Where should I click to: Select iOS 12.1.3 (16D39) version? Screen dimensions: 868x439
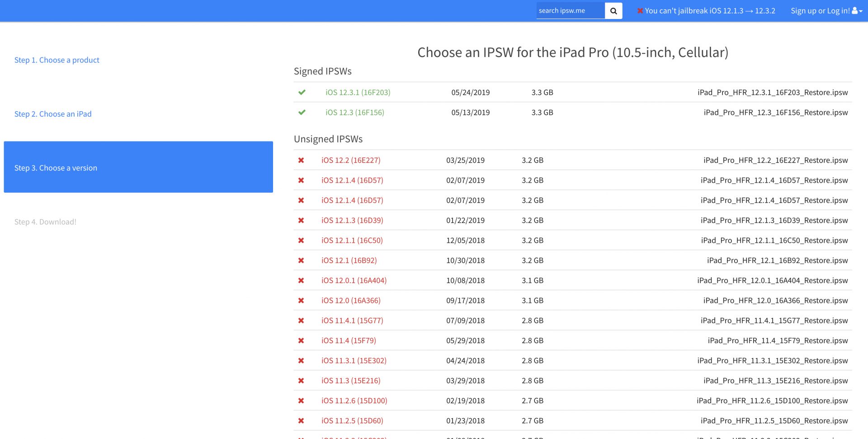click(352, 220)
